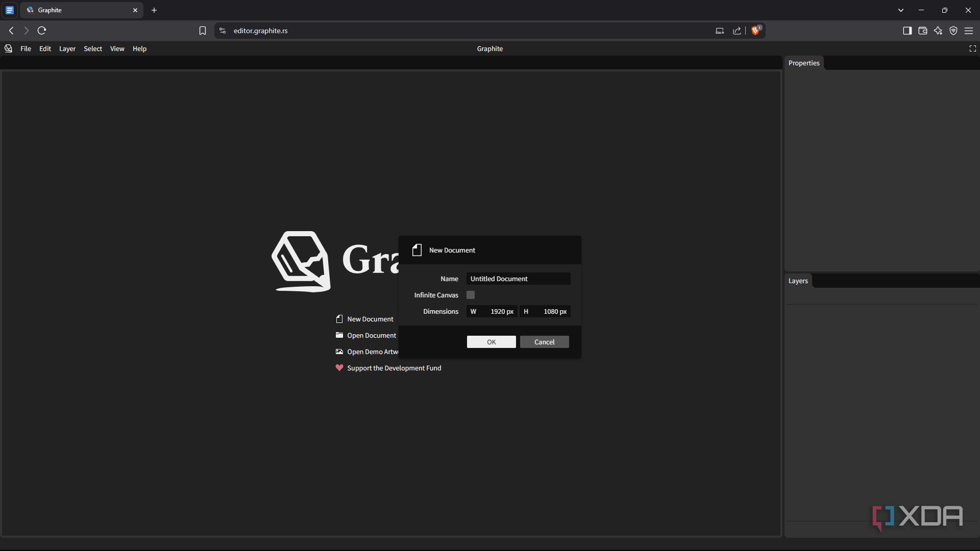This screenshot has height=551, width=980.
Task: Click the page icon beside New Document link
Action: click(339, 319)
